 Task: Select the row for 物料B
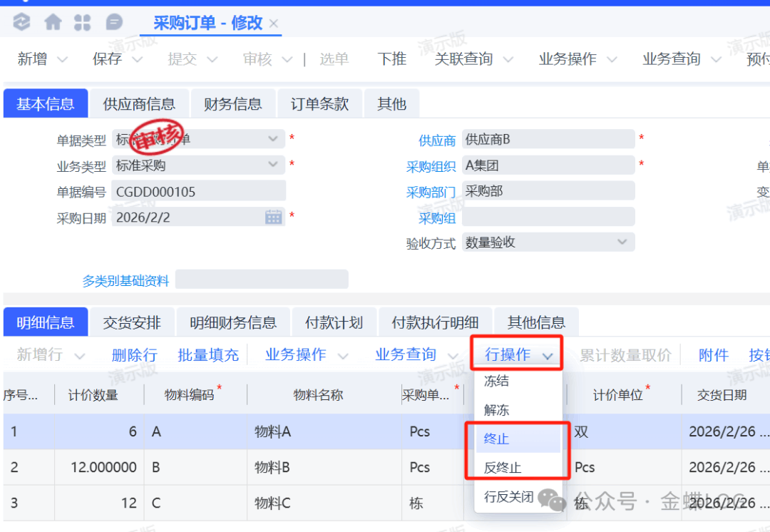(272, 468)
